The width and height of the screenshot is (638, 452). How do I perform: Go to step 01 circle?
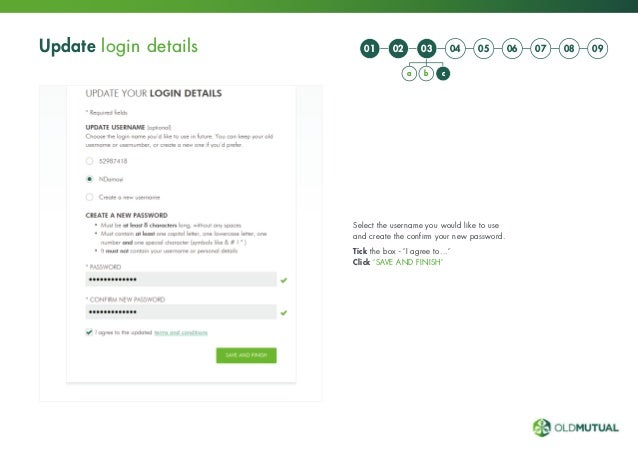(x=369, y=48)
